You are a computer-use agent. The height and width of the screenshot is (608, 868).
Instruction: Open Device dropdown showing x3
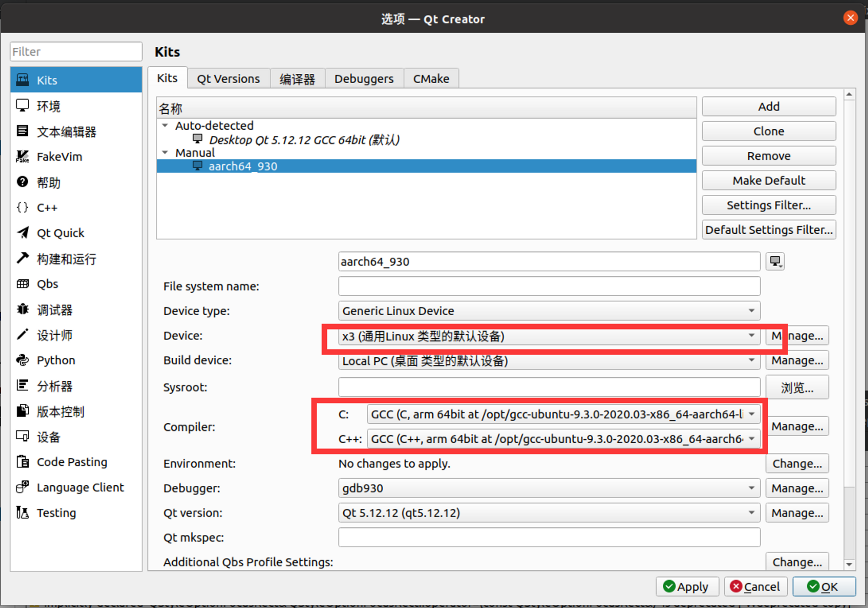pyautogui.click(x=549, y=336)
